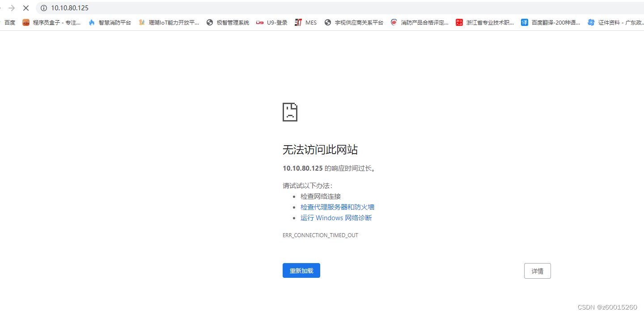
Task: Open the 极智管理系统 bookmark
Action: pos(228,22)
